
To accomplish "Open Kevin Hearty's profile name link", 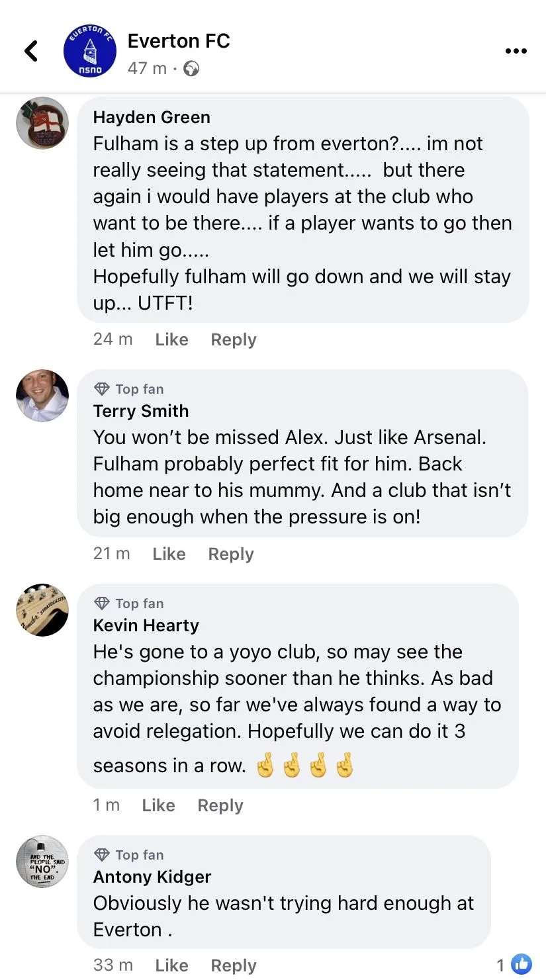I will point(146,625).
